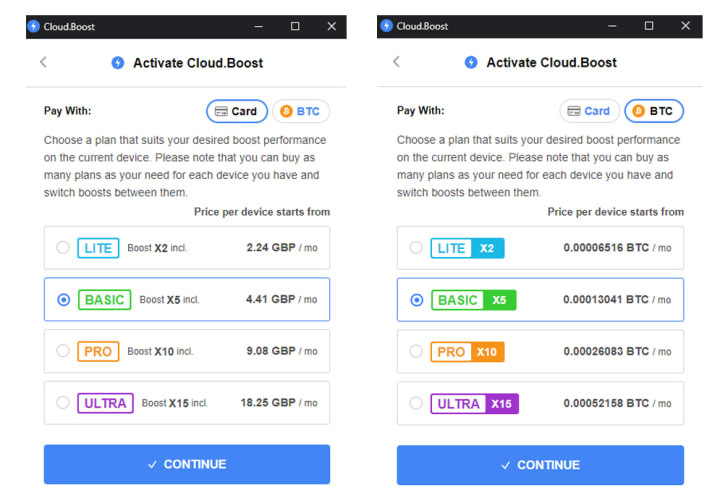The width and height of the screenshot is (720, 498).
Task: Choose PRO plan radio at 0.00026083 BTC
Action: point(416,351)
